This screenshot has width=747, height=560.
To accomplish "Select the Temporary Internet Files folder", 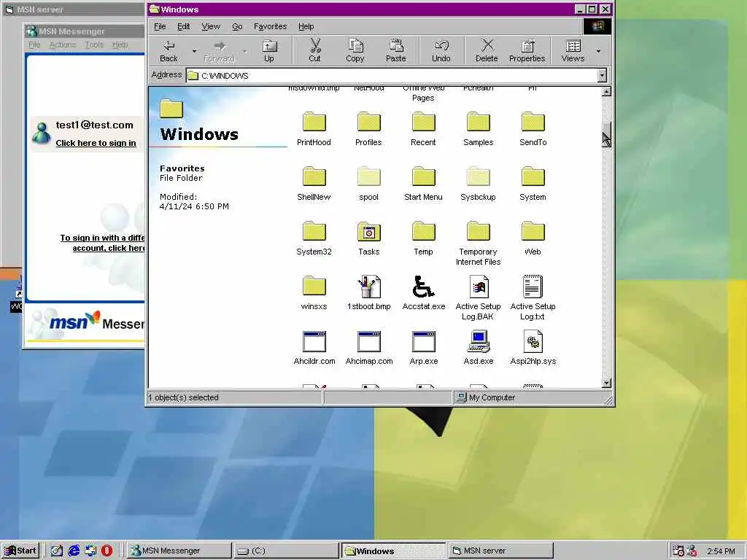I will click(479, 243).
